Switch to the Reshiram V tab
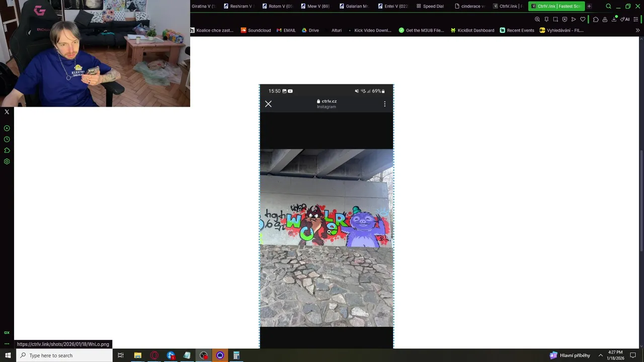 pyautogui.click(x=237, y=6)
